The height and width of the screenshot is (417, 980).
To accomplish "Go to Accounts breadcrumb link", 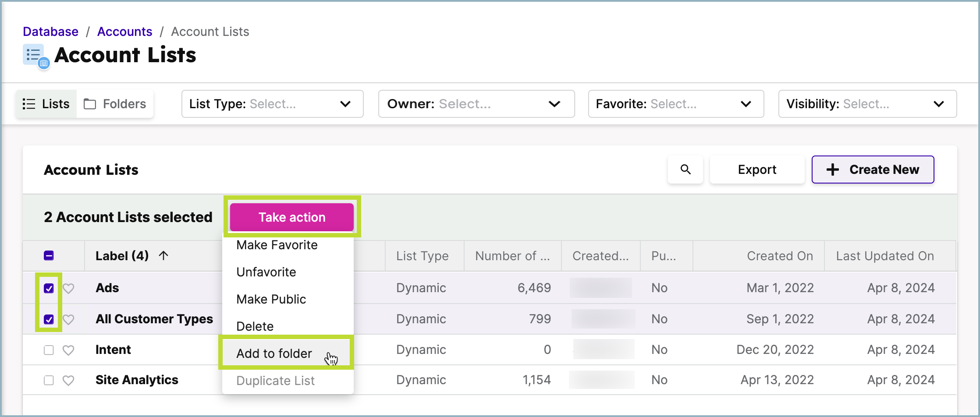I will 124,32.
